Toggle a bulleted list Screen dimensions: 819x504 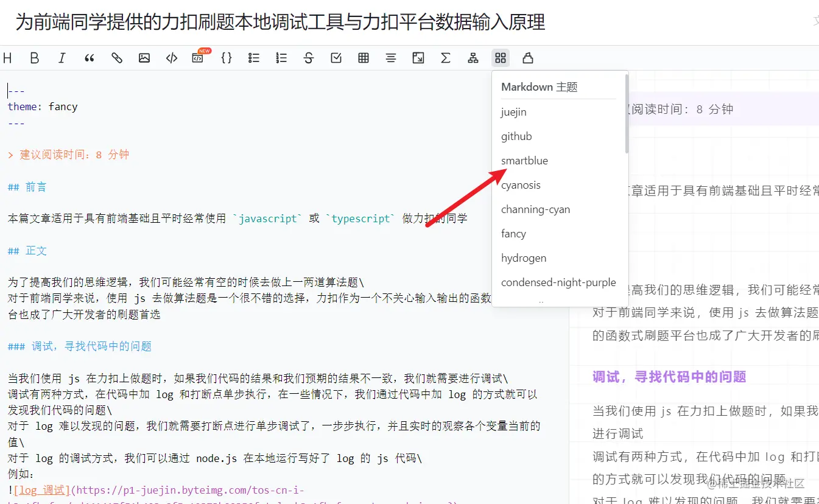(x=254, y=58)
